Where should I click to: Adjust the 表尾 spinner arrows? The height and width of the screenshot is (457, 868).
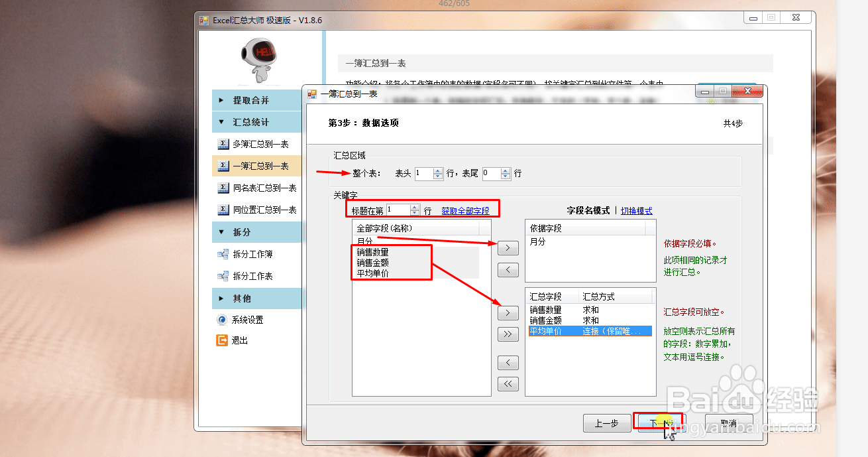click(506, 174)
